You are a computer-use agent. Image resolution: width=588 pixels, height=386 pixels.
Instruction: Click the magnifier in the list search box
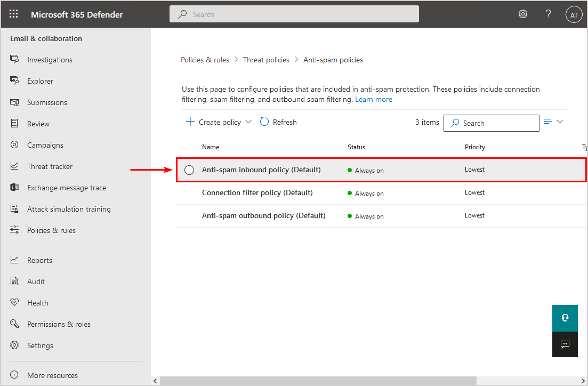pos(455,123)
